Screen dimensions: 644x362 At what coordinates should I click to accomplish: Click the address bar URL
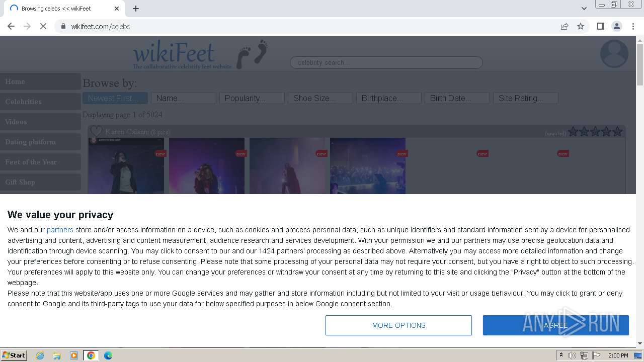[x=101, y=27]
